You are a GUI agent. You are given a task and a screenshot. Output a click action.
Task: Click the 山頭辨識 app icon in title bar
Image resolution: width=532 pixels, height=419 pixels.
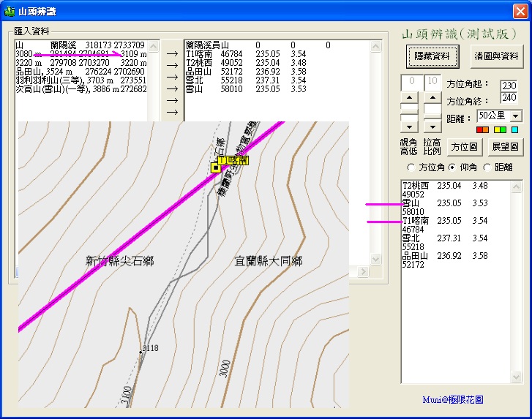[x=10, y=11]
